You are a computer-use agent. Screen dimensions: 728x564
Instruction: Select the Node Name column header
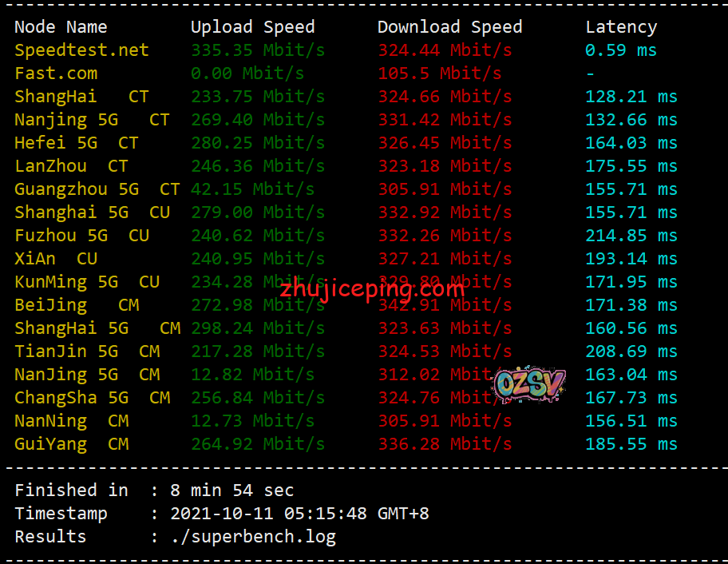[x=61, y=27]
